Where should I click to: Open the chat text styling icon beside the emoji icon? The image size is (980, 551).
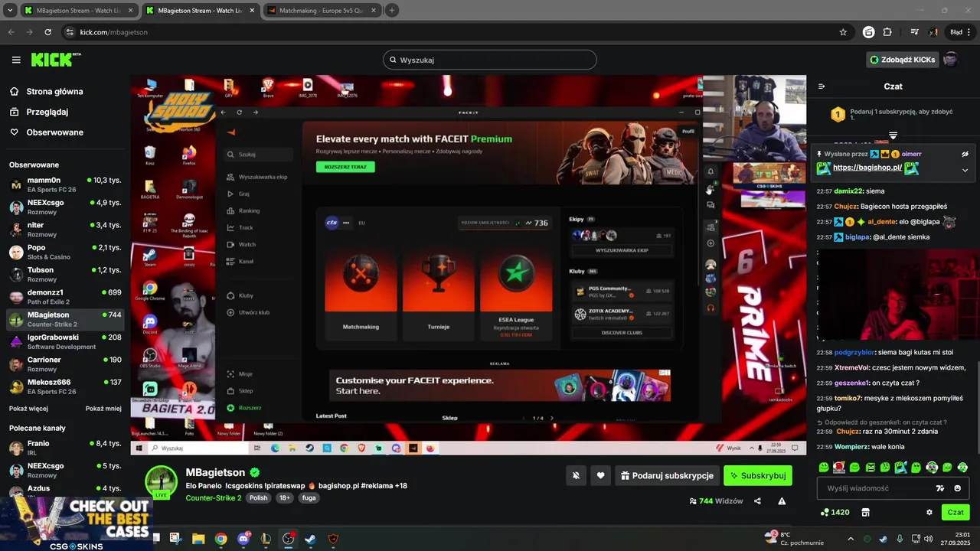coord(940,488)
